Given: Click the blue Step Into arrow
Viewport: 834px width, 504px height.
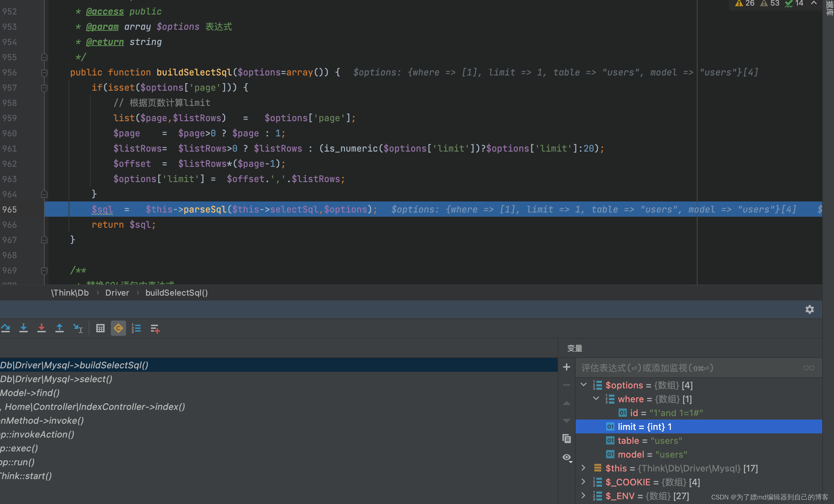Looking at the screenshot, I should [x=24, y=328].
